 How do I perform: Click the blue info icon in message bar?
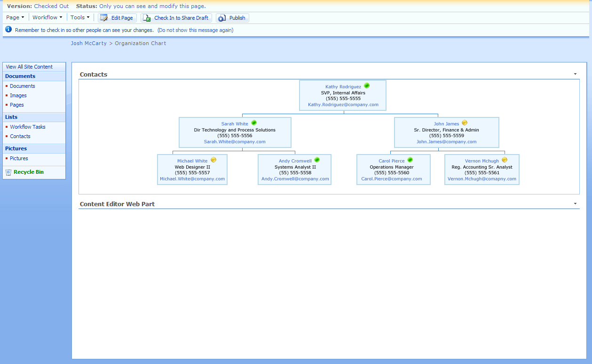[8, 30]
